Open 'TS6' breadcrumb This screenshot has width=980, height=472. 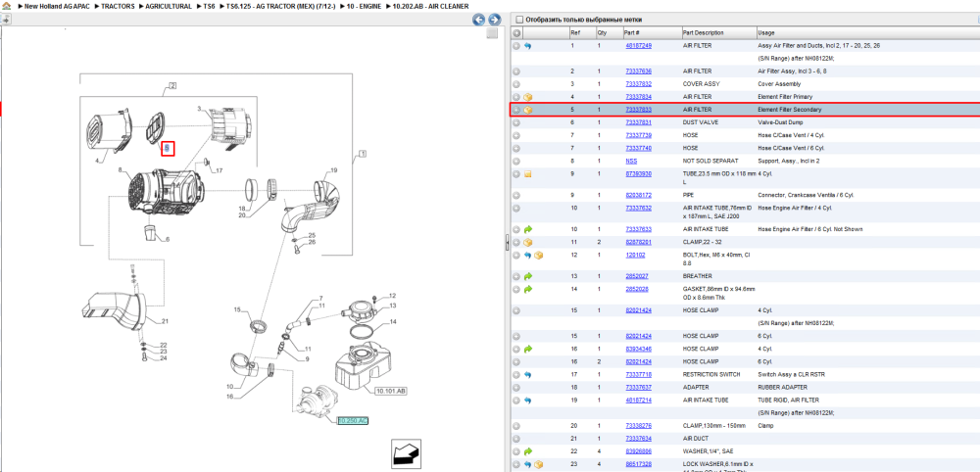[x=210, y=6]
